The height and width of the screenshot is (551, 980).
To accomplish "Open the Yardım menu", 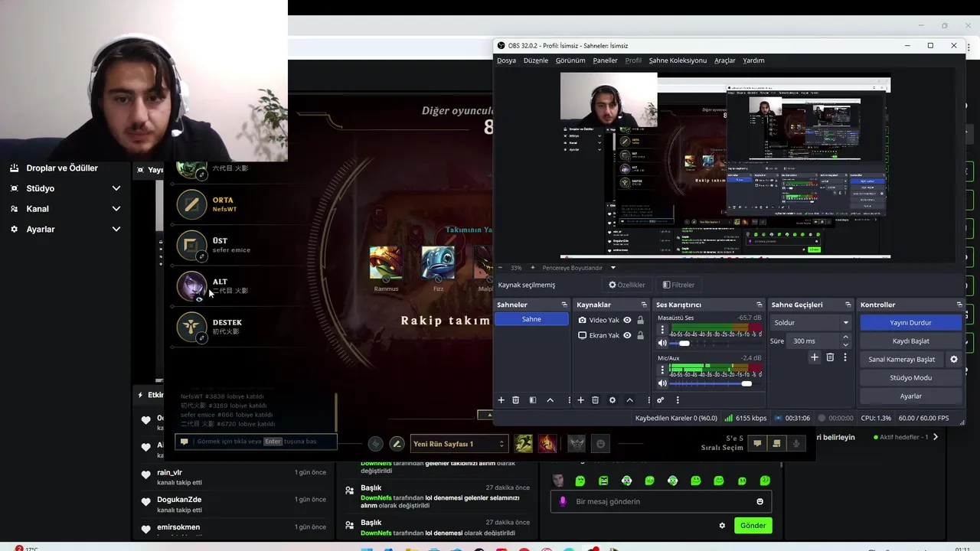I will click(753, 60).
